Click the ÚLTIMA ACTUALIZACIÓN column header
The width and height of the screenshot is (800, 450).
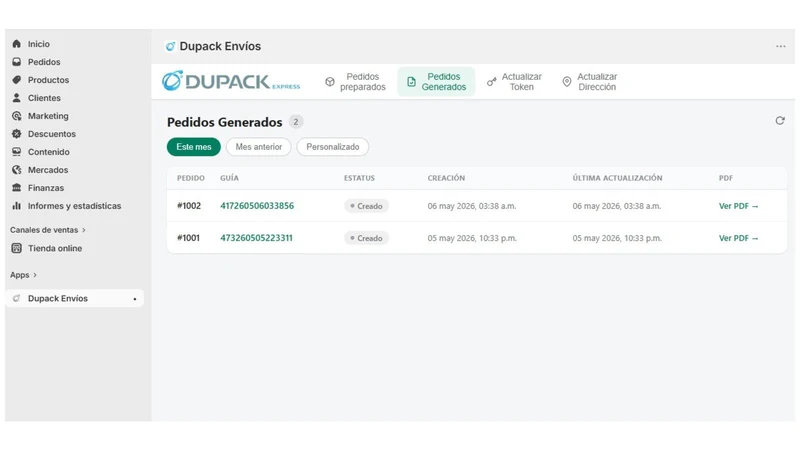[x=617, y=178]
